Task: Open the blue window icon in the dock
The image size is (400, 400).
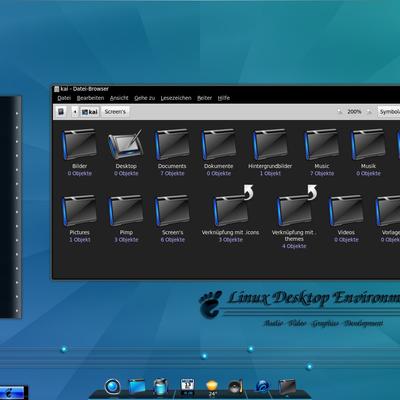Action: tap(137, 387)
